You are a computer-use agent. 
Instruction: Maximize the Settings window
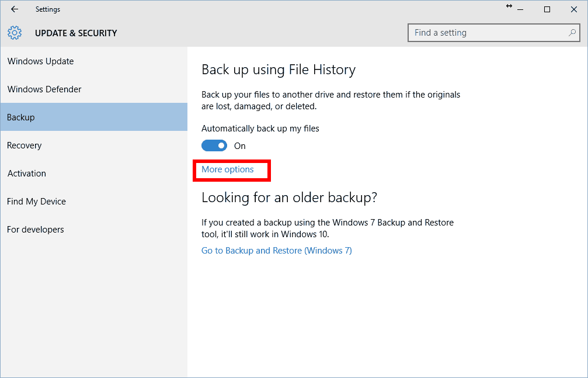(x=547, y=9)
